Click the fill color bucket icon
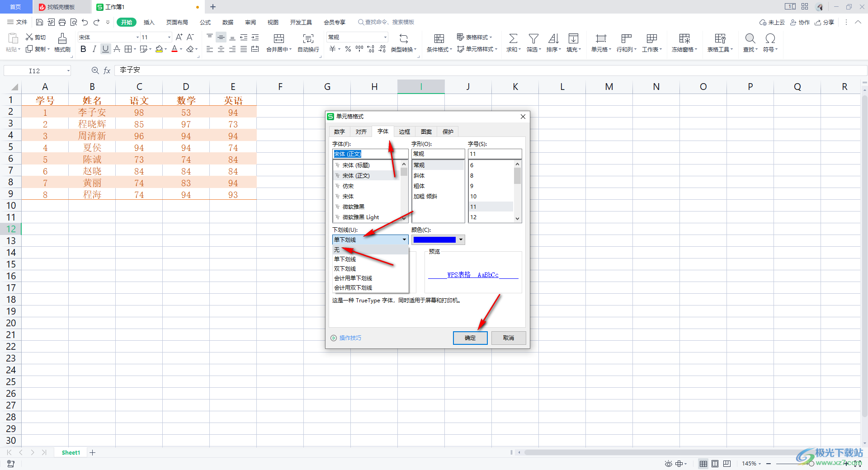 [159, 49]
